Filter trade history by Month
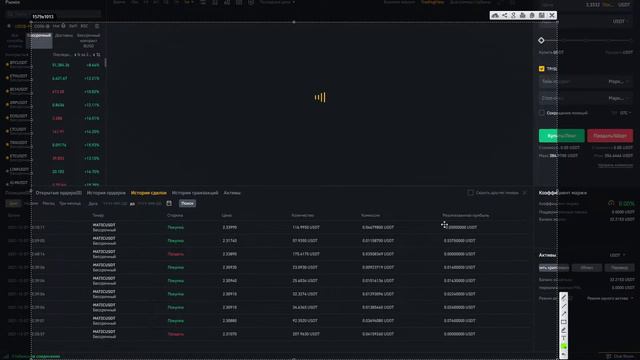Screen dimensions: 640x360 48,203
